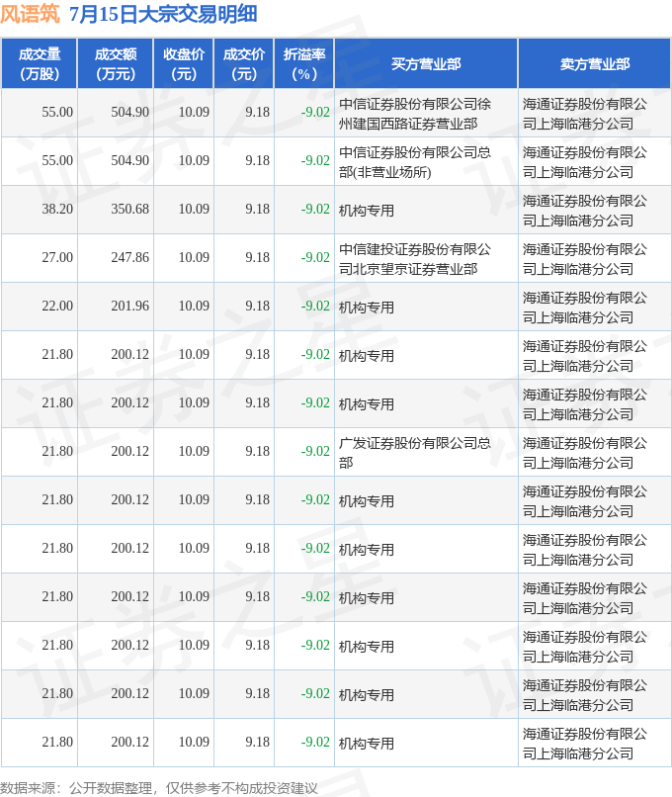The image size is (672, 797).
Task: Click 机构专用 in the 22.00 row
Action: coord(367,308)
